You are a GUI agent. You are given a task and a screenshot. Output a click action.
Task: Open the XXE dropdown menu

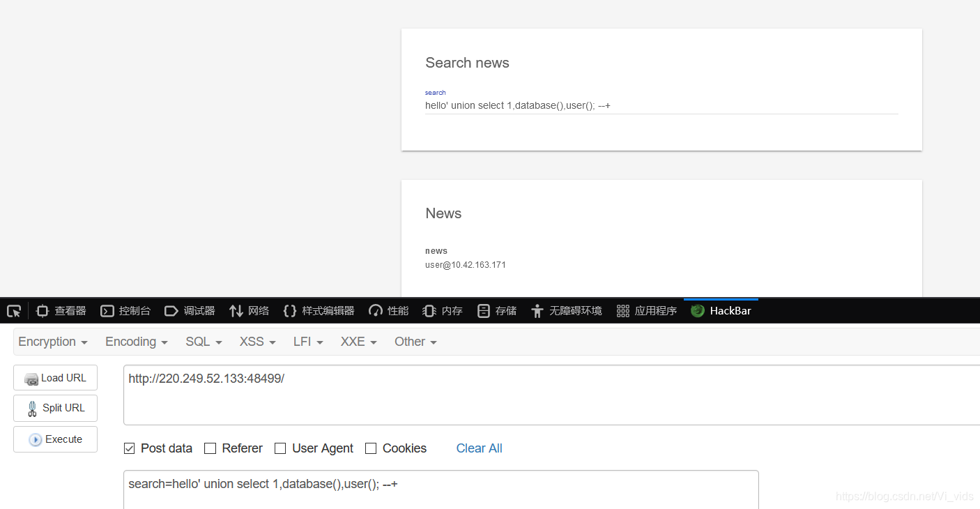pos(359,342)
